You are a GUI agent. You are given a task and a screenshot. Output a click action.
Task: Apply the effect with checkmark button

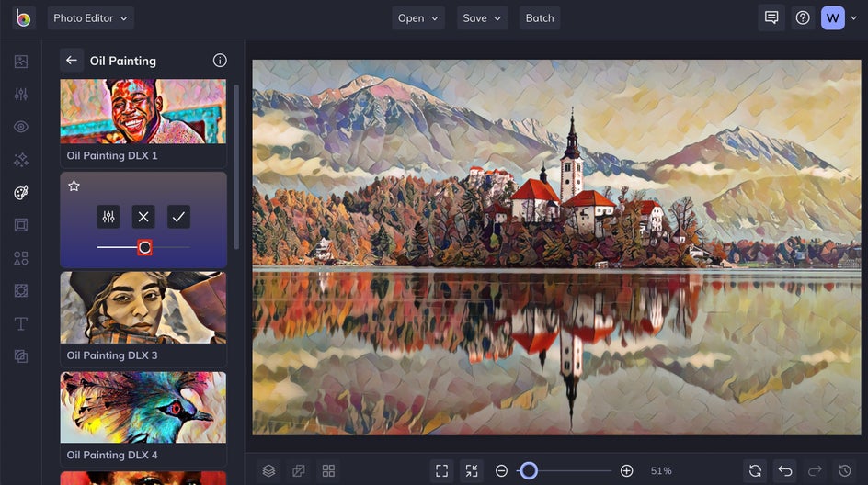click(178, 217)
